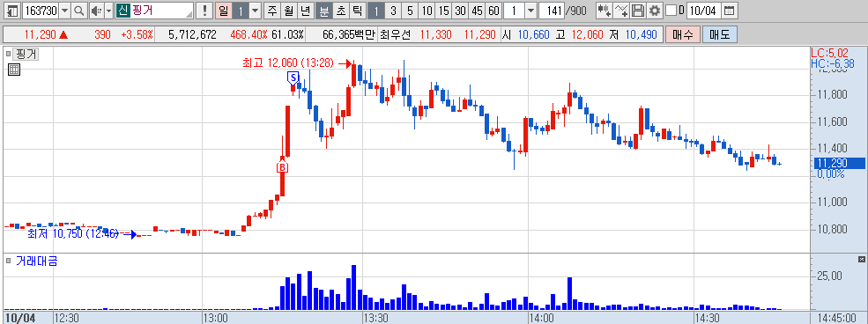Click the exclamation mark info button
Image resolution: width=868 pixels, height=324 pixels.
204,11
